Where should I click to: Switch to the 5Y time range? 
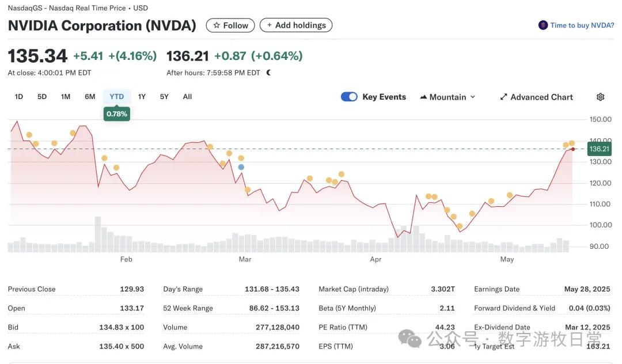pyautogui.click(x=164, y=97)
